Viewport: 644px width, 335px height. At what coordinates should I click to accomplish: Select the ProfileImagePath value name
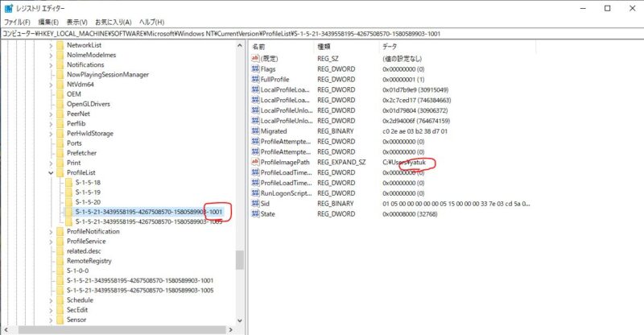285,162
